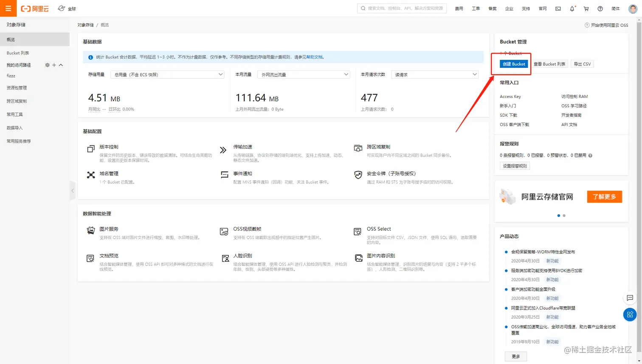Viewport: 642px width, 364px height.
Task: Open the 企业 top menu
Action: 509,8
